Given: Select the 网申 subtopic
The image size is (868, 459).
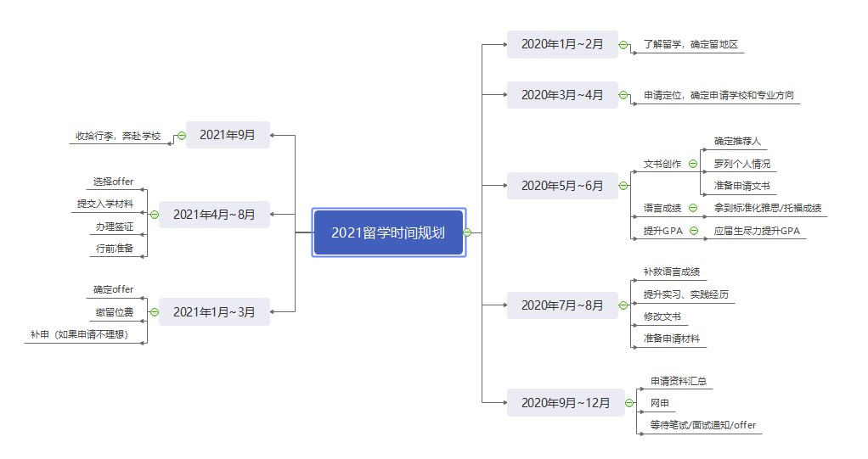Looking at the screenshot, I should pos(660,403).
